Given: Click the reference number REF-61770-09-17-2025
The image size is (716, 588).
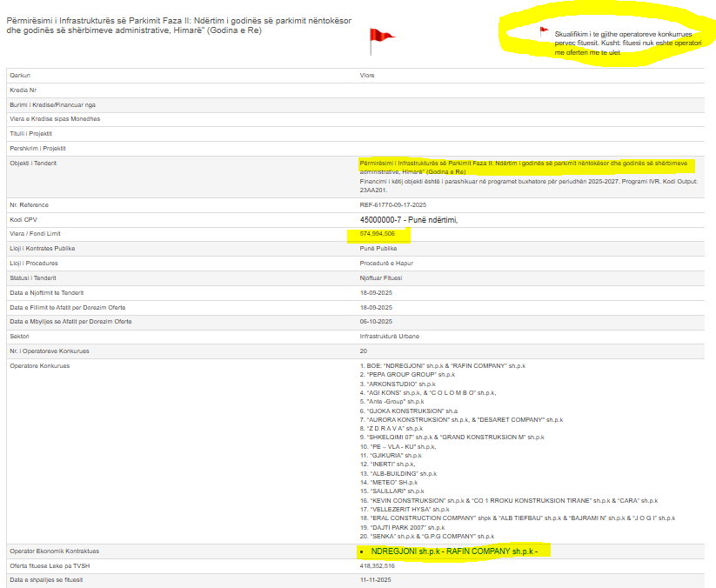Looking at the screenshot, I should (x=394, y=204).
